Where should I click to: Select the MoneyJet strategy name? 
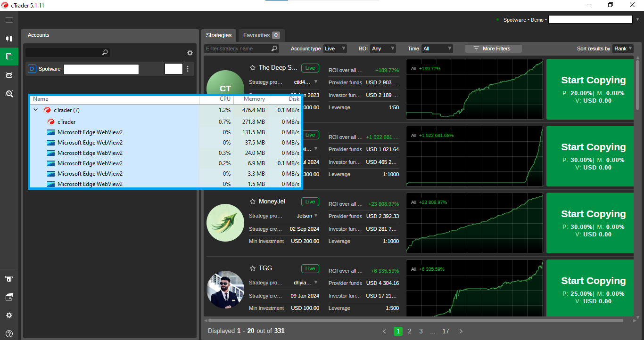click(x=272, y=202)
